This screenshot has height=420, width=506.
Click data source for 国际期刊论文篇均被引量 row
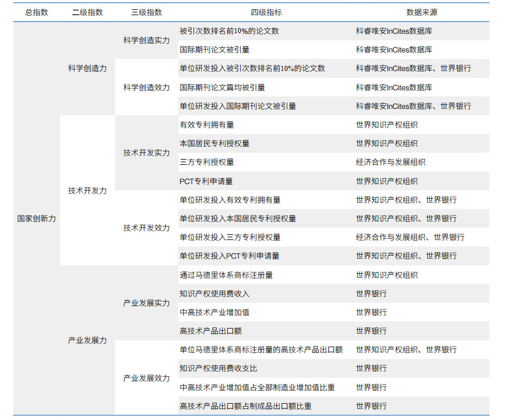pos(394,87)
